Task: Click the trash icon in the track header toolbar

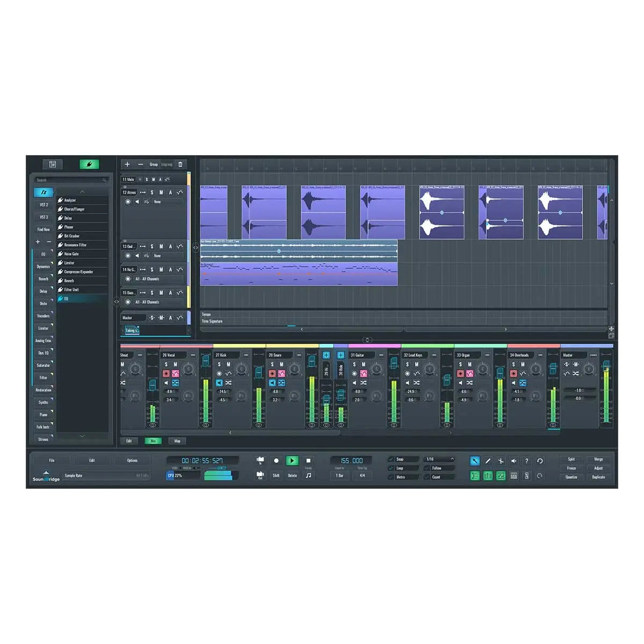Action: click(x=180, y=164)
